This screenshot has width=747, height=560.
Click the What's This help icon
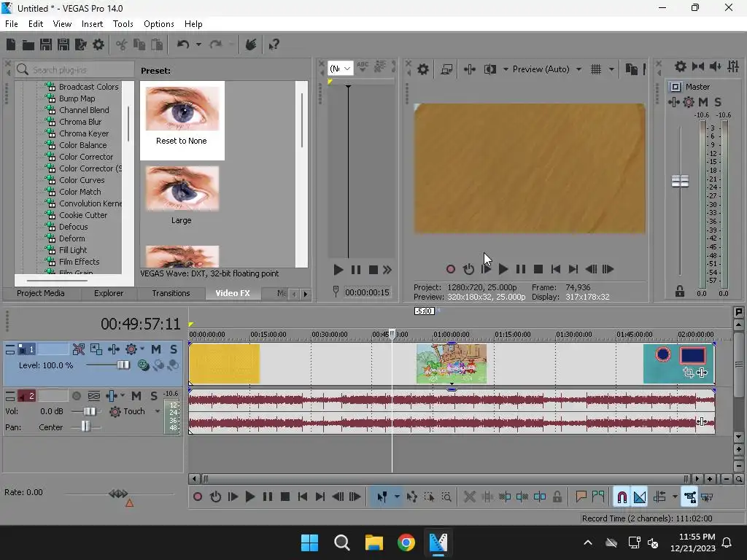pyautogui.click(x=274, y=44)
